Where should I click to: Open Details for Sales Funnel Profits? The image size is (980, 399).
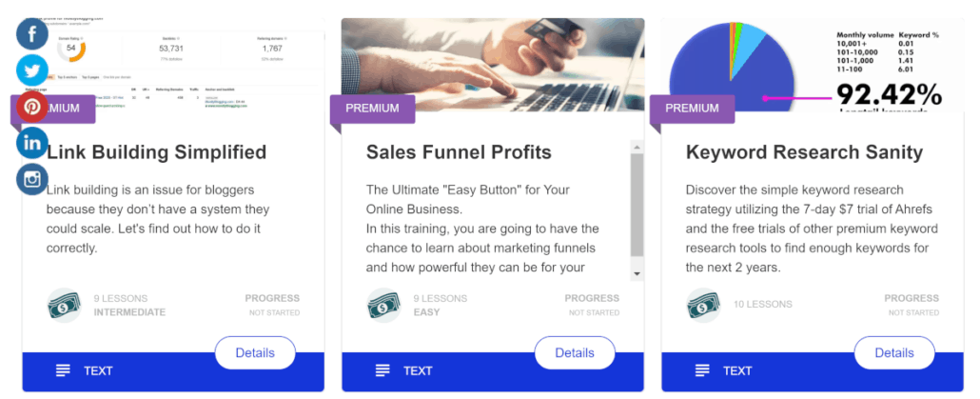click(575, 352)
